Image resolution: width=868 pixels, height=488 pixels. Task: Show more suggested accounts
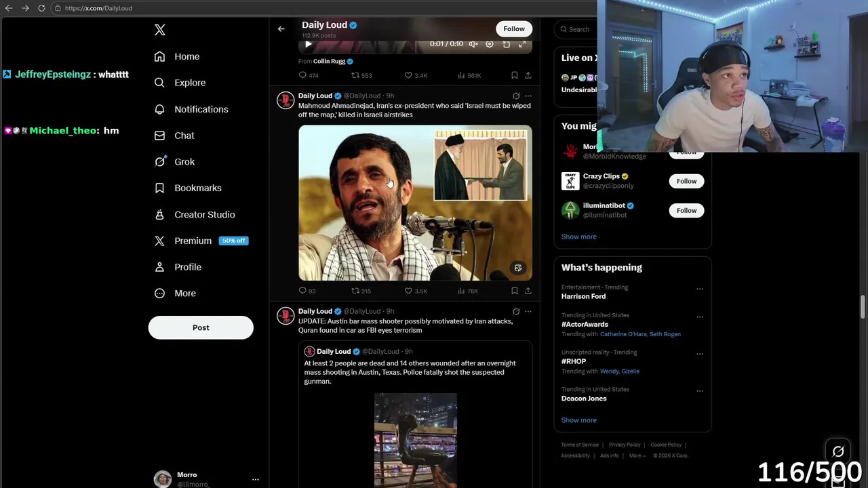[x=578, y=237]
